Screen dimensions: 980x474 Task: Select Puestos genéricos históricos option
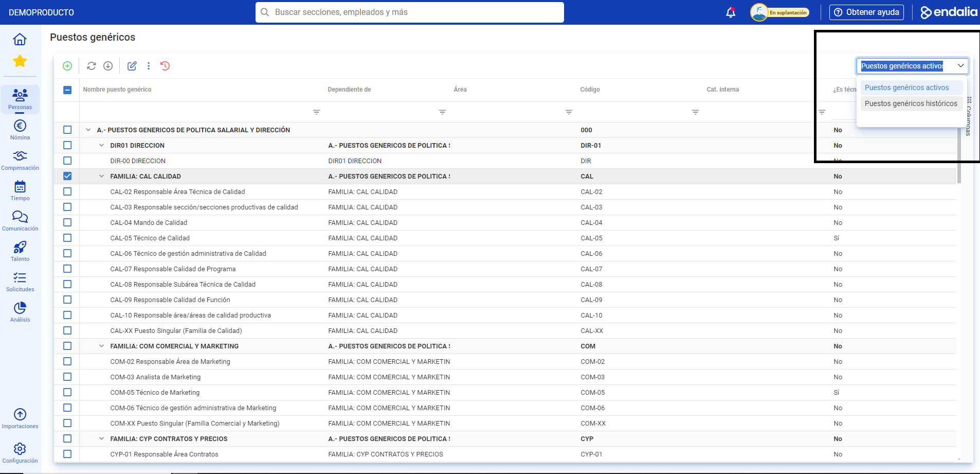coord(912,103)
